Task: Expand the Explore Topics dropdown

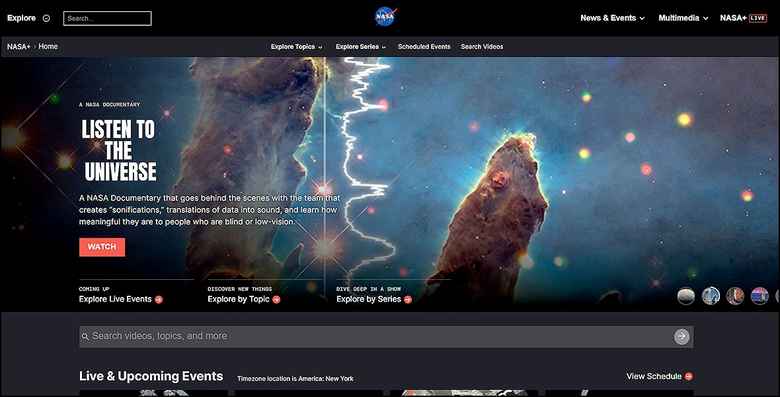Action: click(296, 47)
